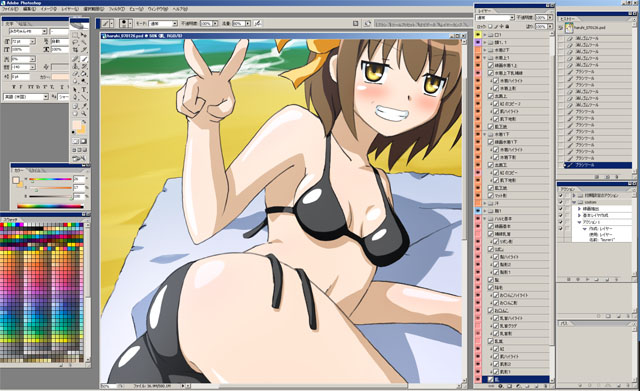
Task: Open the brush mode dropdown in options bar
Action: pyautogui.click(x=162, y=24)
